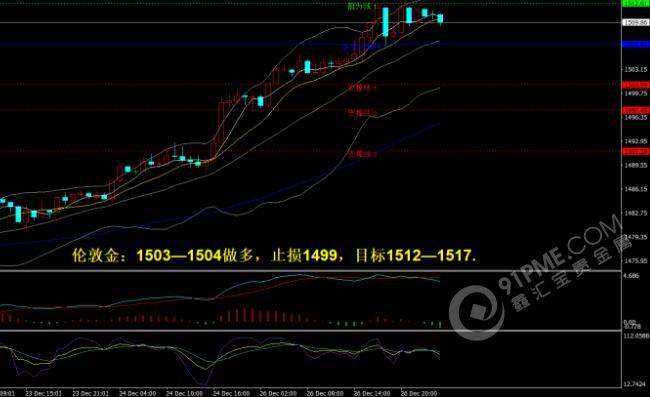Click the 112.0588 oscillator scale value
Viewport: 650px width, 397px height.
pos(636,335)
